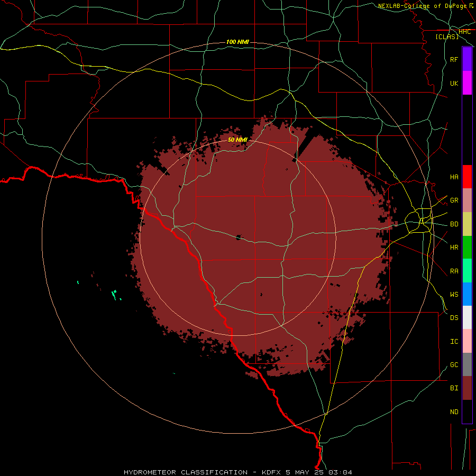Click the GR pink-tan legend swatch
Viewport: 476px width, 476px height.
[x=467, y=200]
